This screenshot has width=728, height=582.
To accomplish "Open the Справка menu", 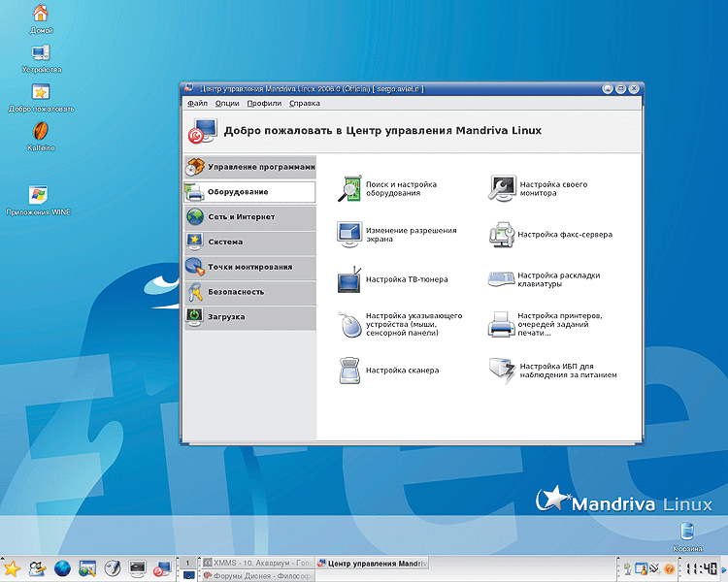I will pos(305,103).
